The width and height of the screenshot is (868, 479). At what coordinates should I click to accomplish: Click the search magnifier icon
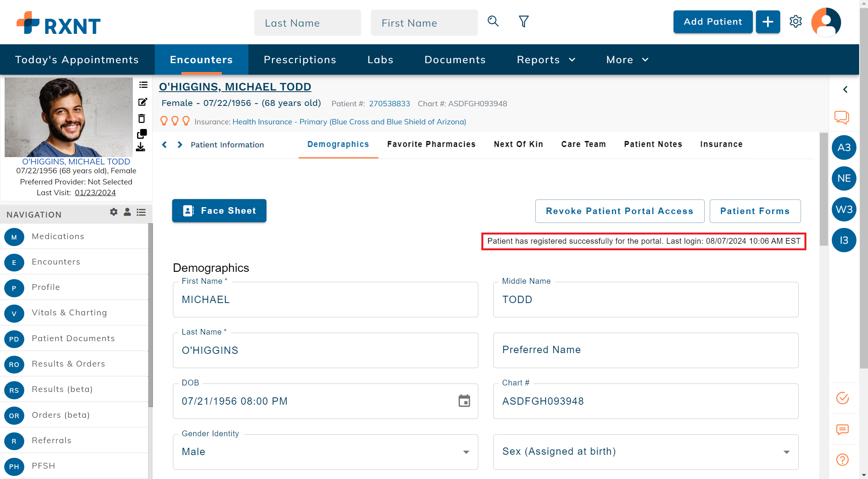(493, 22)
